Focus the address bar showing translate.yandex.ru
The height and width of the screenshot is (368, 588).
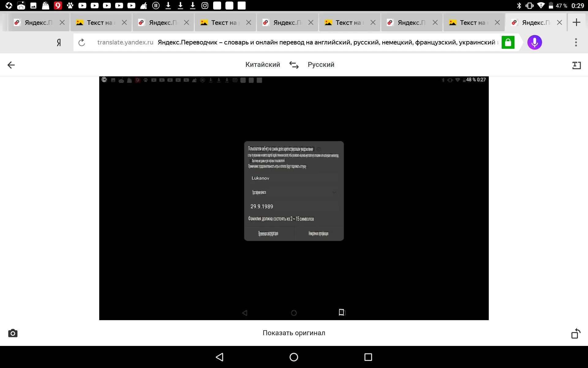(x=296, y=42)
